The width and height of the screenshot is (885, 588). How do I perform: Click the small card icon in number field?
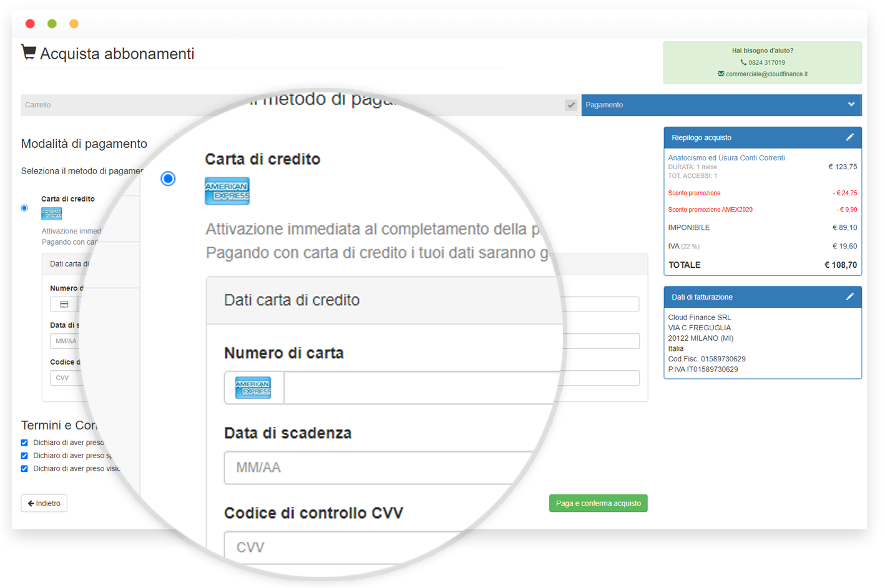[64, 305]
